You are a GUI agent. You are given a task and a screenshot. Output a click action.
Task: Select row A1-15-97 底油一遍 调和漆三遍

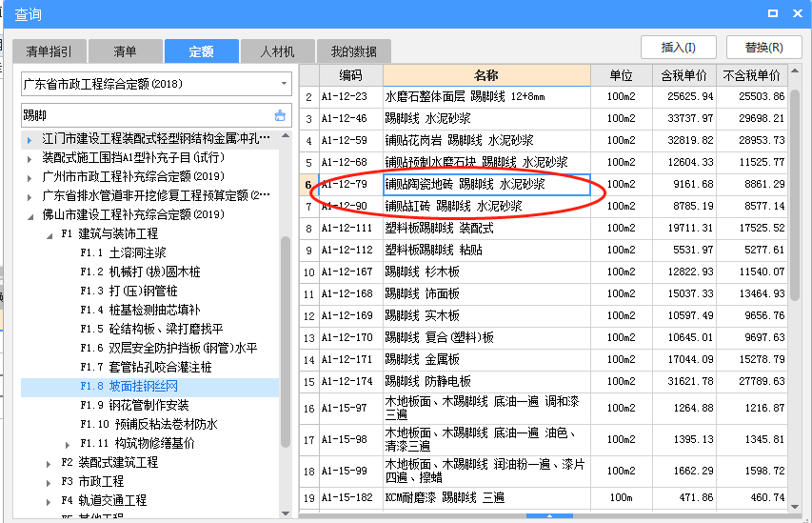544,409
